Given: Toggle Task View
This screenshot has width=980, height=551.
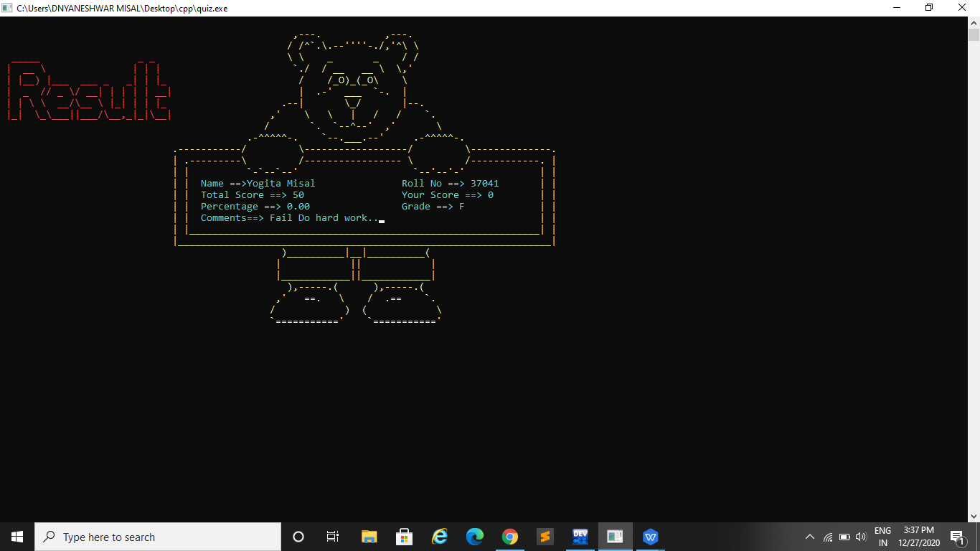Looking at the screenshot, I should pyautogui.click(x=332, y=537).
